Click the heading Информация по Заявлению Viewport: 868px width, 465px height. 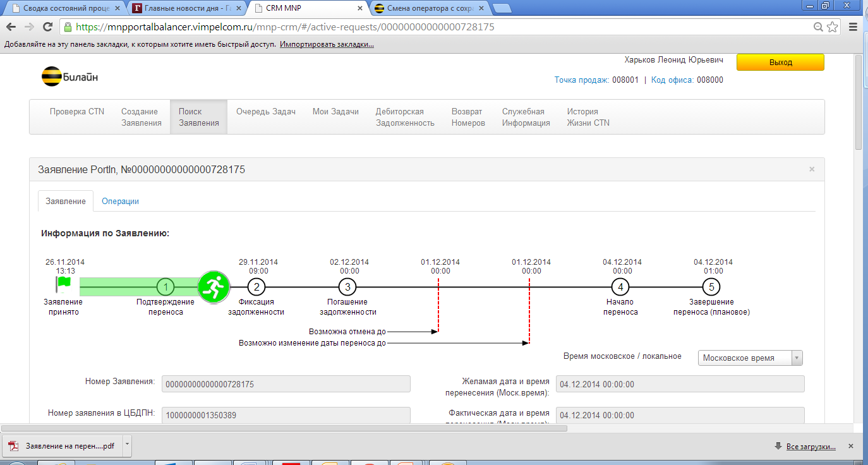point(105,233)
